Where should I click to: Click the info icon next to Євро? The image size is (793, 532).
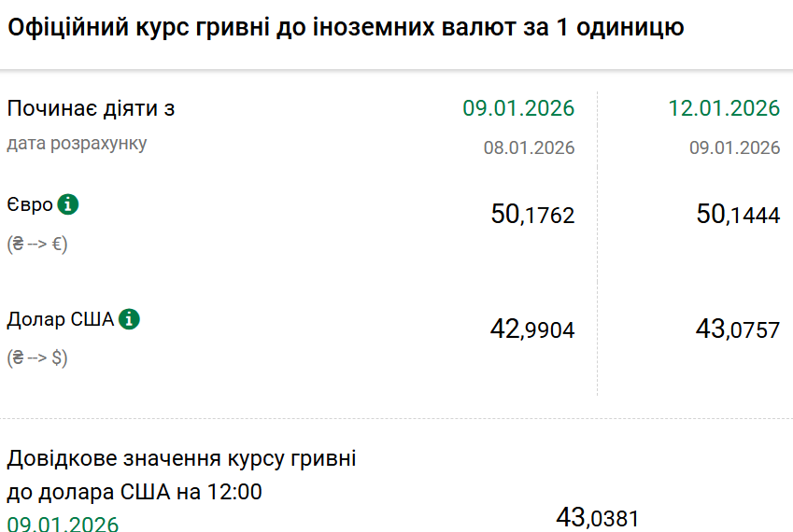tap(68, 204)
